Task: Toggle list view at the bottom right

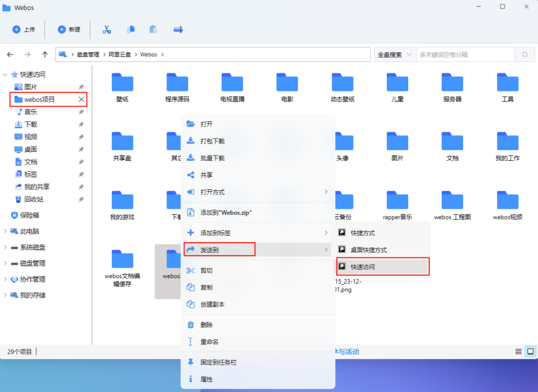Action: pos(519,352)
